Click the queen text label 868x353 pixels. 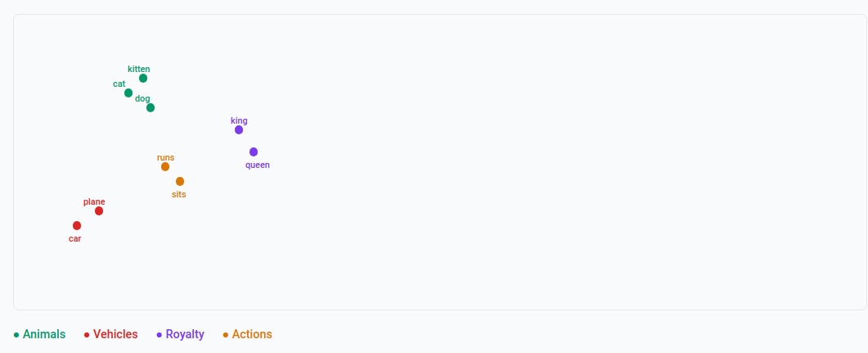[x=258, y=165]
